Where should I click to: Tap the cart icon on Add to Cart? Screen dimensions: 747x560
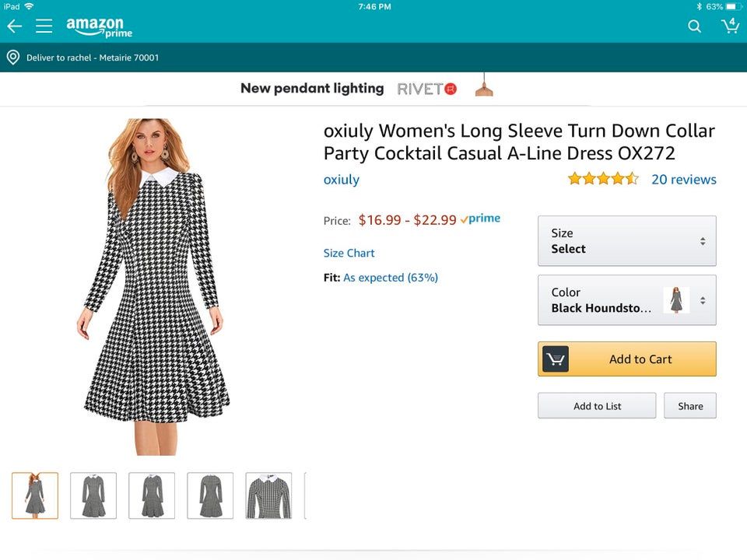click(556, 359)
